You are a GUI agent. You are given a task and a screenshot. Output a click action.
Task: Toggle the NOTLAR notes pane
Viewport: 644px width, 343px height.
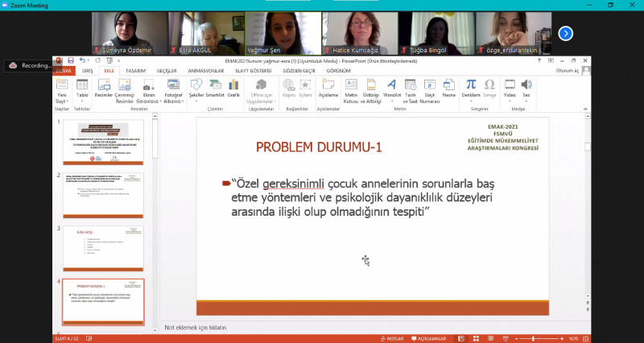tap(391, 338)
